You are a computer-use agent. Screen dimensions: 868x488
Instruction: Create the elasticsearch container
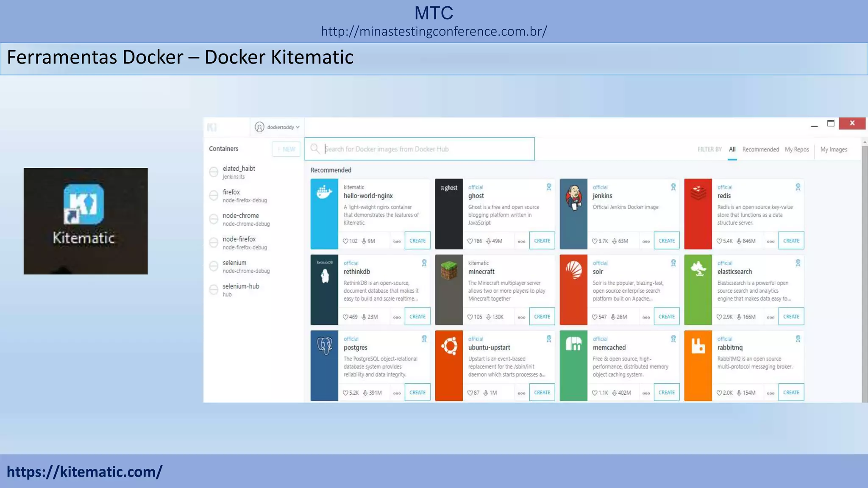point(791,316)
